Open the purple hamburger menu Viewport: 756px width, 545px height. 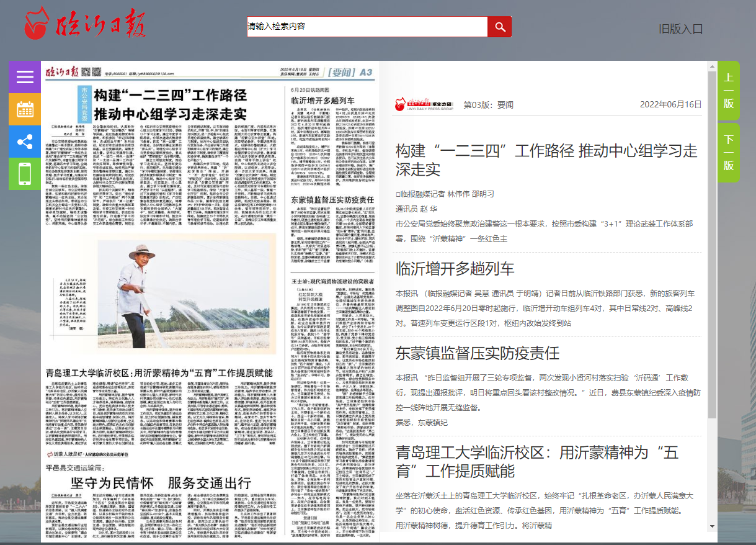pyautogui.click(x=25, y=77)
